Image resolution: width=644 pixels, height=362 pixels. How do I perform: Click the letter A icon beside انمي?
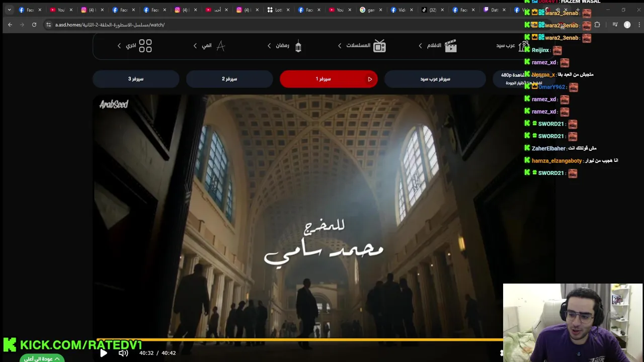coord(220,46)
